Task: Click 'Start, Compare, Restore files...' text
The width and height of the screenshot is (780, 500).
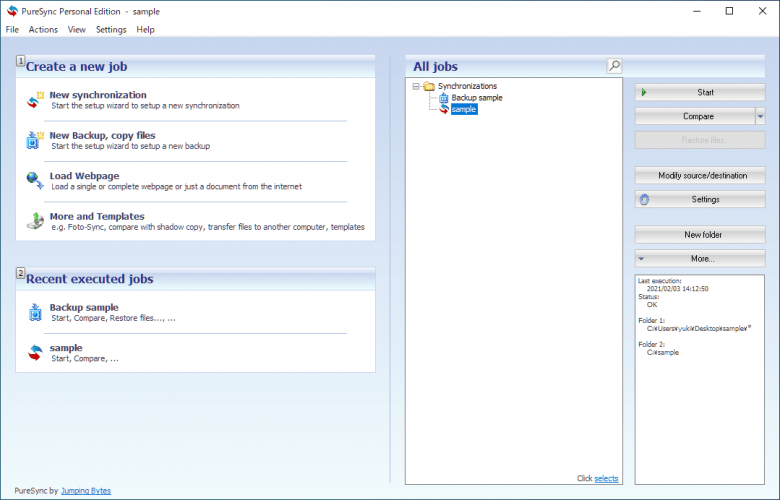Action: click(113, 318)
